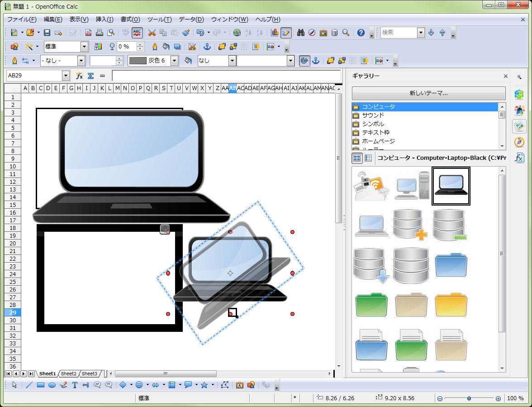The image size is (532, 407).
Task: Open Find & Replace binoculars icon
Action: coord(300,33)
